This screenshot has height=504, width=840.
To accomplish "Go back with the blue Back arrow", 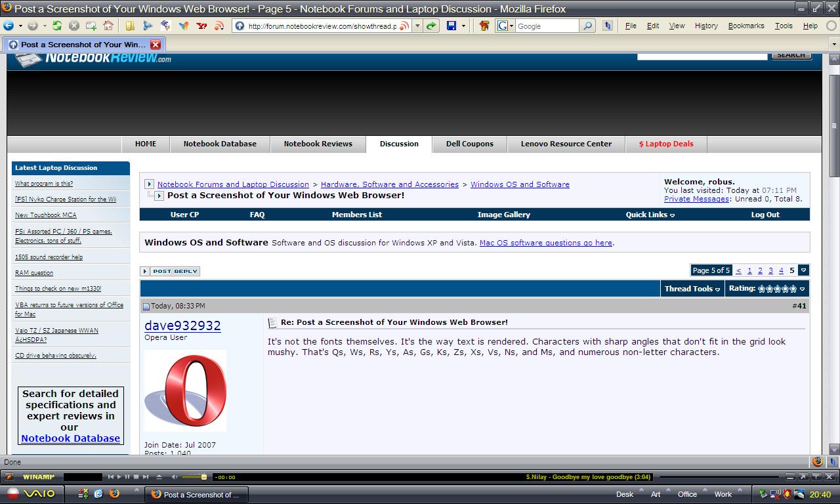I will tap(9, 26).
